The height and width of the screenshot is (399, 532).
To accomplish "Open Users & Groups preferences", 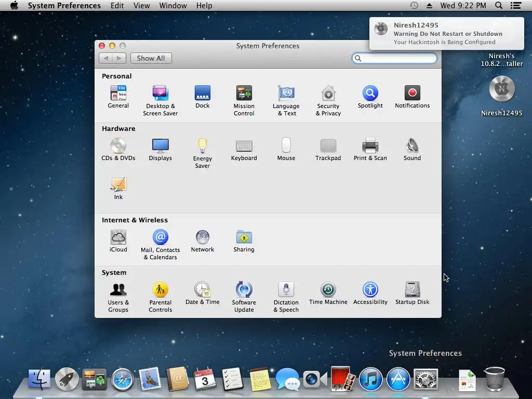I will (118, 298).
